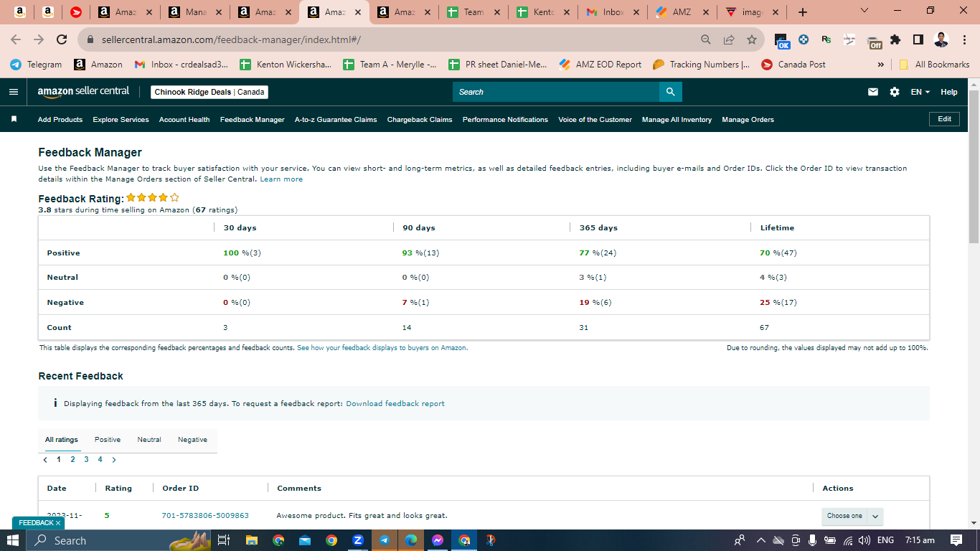
Task: Go to feedback page 3
Action: click(86, 460)
